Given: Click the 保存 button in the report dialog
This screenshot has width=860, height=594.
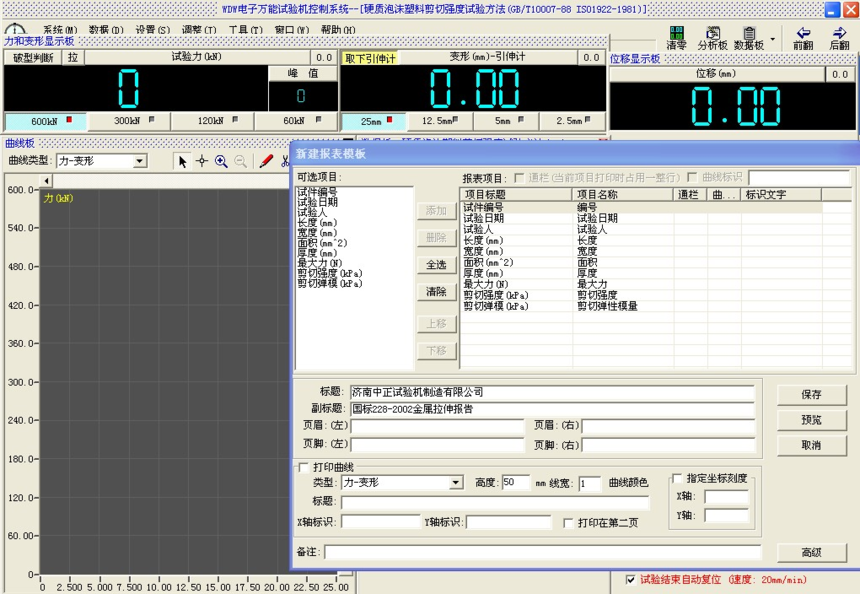Looking at the screenshot, I should pos(810,395).
